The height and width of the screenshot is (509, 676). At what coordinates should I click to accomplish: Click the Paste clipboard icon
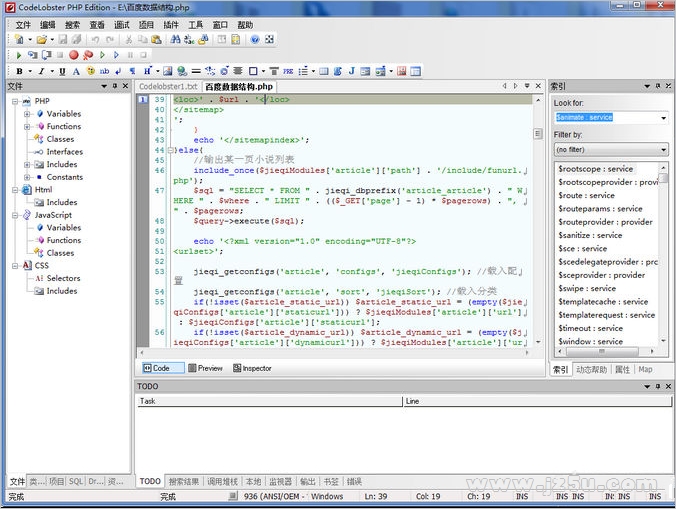click(x=156, y=40)
